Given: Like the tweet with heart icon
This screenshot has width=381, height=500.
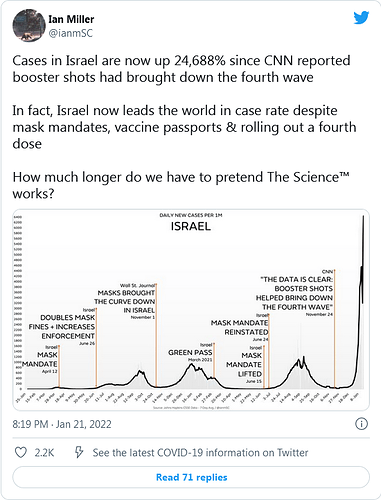Looking at the screenshot, I should pos(21,452).
